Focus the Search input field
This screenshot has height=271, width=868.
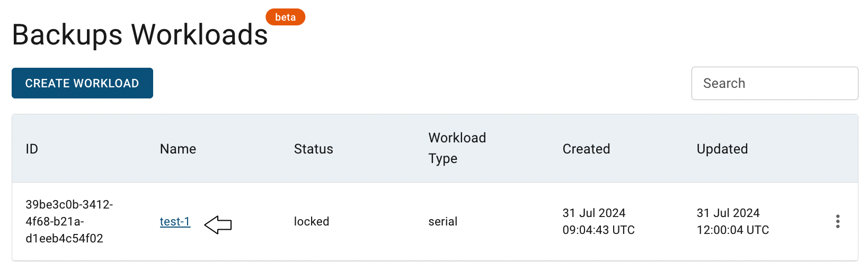(775, 83)
